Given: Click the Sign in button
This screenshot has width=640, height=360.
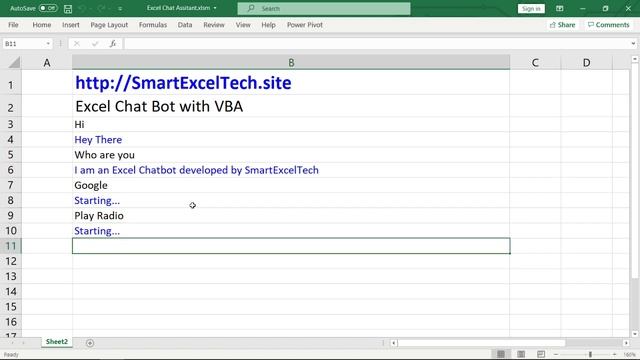Looking at the screenshot, I should 531,8.
